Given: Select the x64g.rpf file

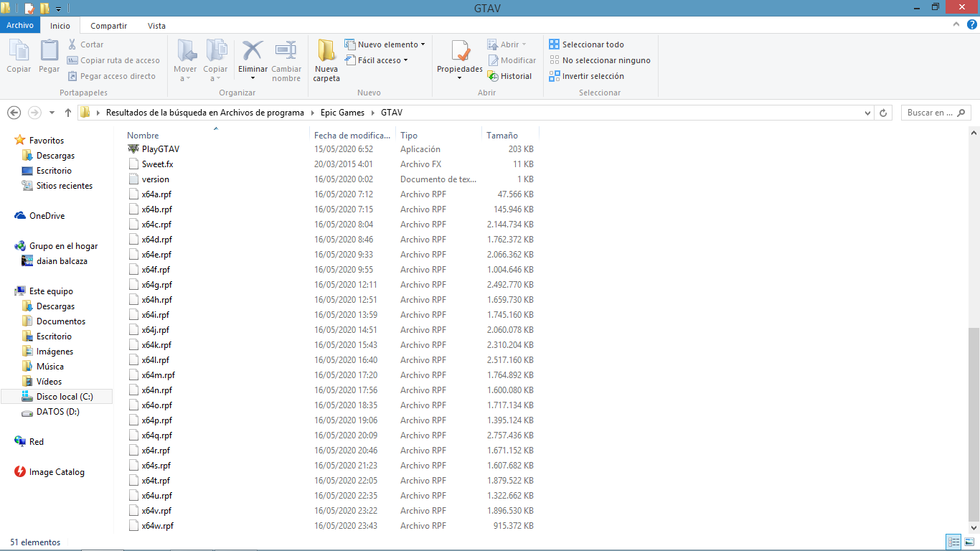Looking at the screenshot, I should 156,285.
